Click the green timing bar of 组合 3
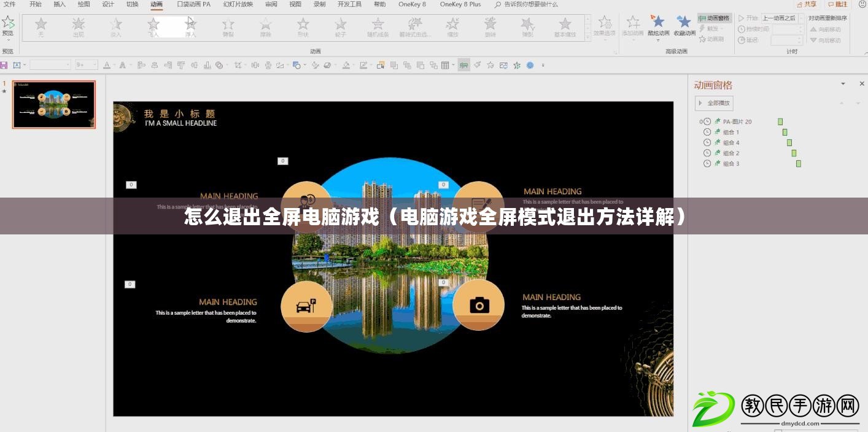 tap(799, 163)
